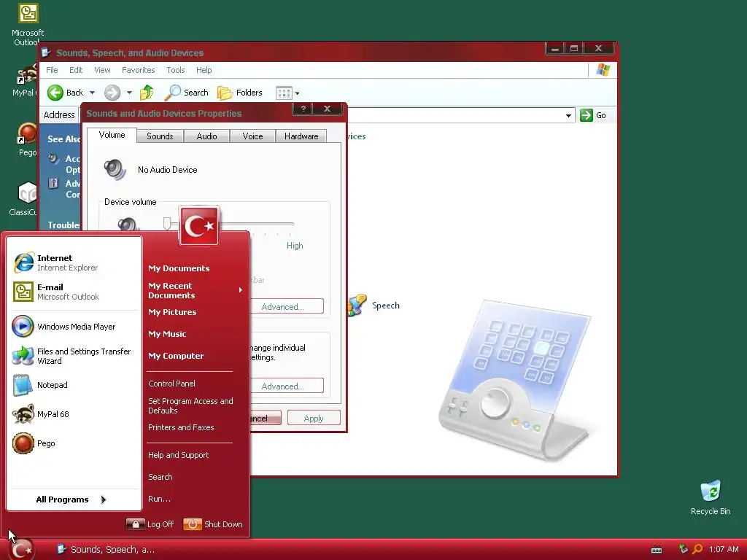Click the taskbar clock
Screen dimensions: 747x560
tap(724, 549)
